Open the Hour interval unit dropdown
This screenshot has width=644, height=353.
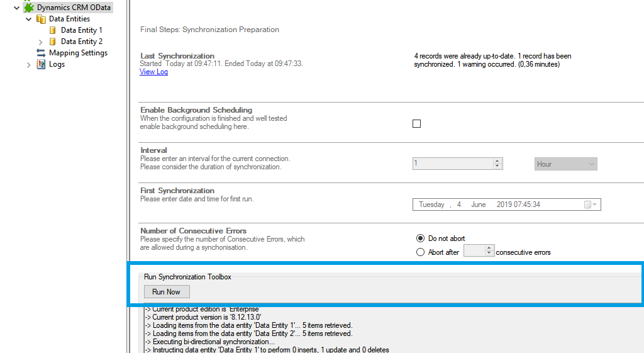click(x=565, y=164)
